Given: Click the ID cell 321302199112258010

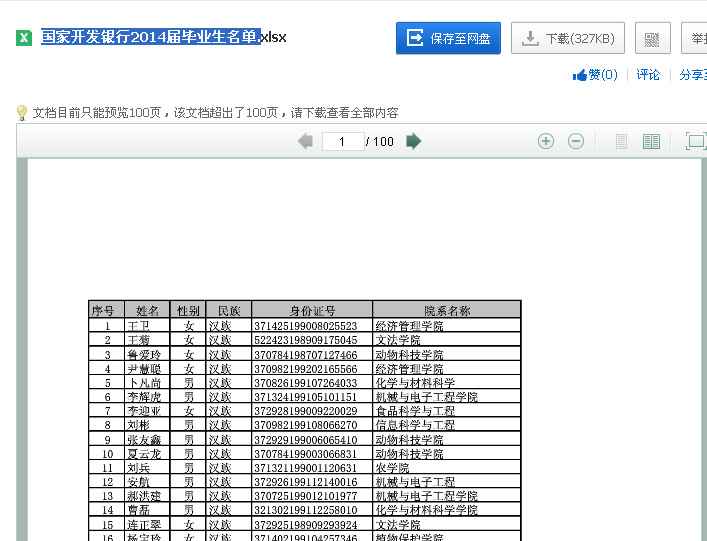Looking at the screenshot, I should [x=312, y=510].
